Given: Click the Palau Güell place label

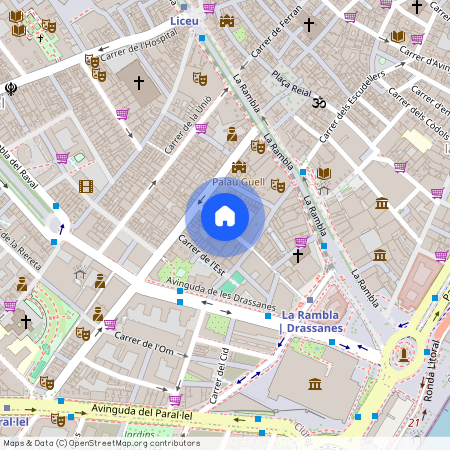Looking at the screenshot, I should point(239,182).
